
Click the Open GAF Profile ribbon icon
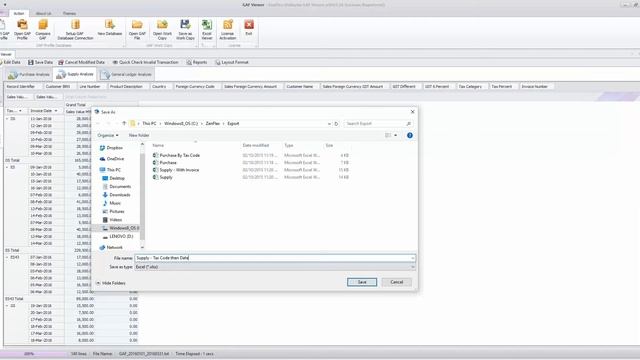point(22,29)
